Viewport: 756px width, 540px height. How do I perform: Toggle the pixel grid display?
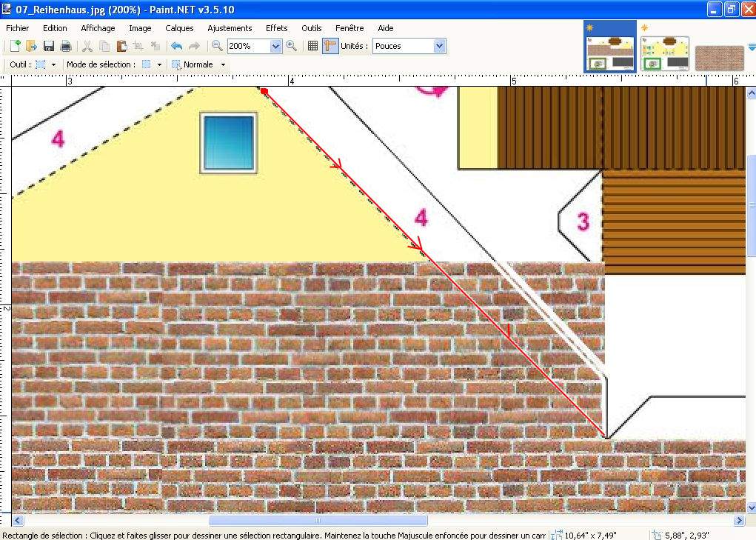point(312,46)
